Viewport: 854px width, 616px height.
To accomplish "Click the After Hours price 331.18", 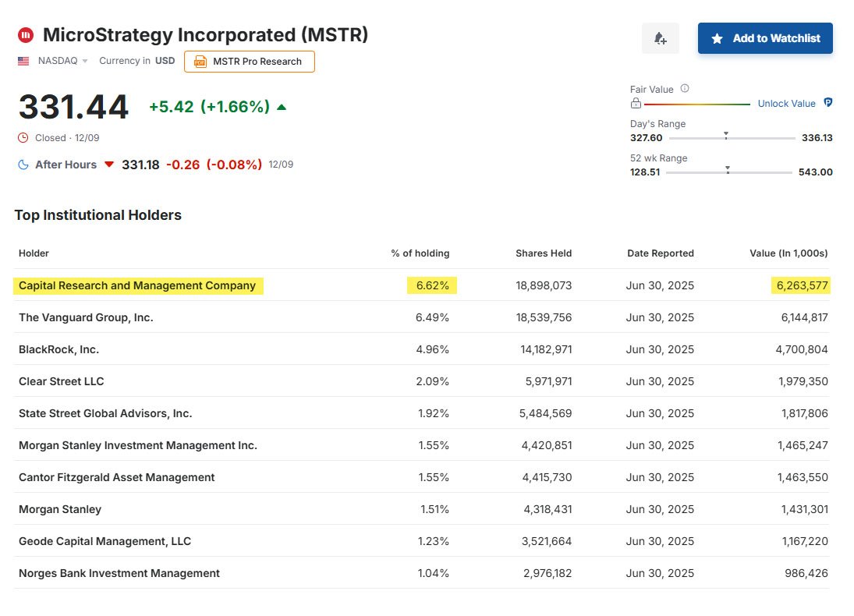I will tap(140, 165).
